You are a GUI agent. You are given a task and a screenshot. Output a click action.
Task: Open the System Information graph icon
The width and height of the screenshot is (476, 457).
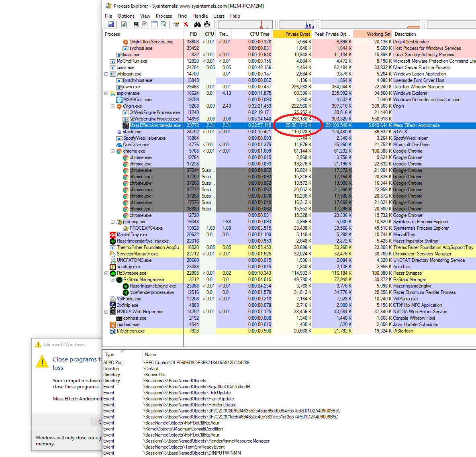136,24
